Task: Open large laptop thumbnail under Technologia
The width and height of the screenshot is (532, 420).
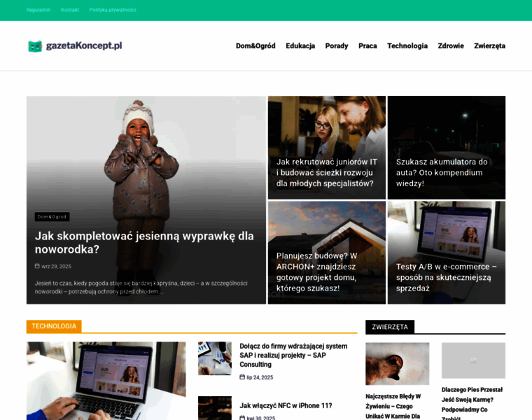Action: (x=106, y=381)
